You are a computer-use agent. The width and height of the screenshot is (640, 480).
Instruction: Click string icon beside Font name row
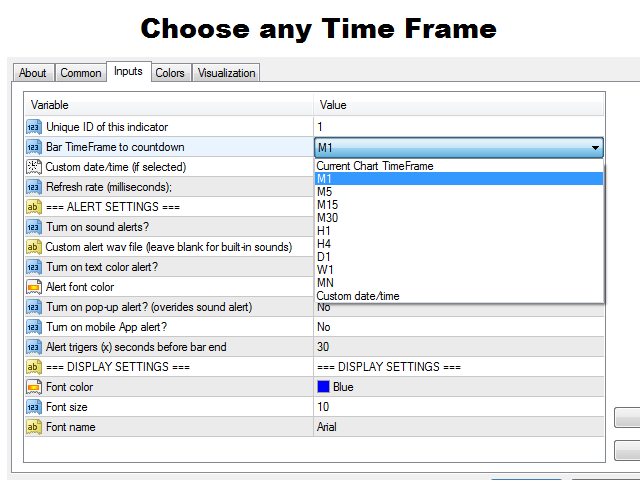(34, 427)
